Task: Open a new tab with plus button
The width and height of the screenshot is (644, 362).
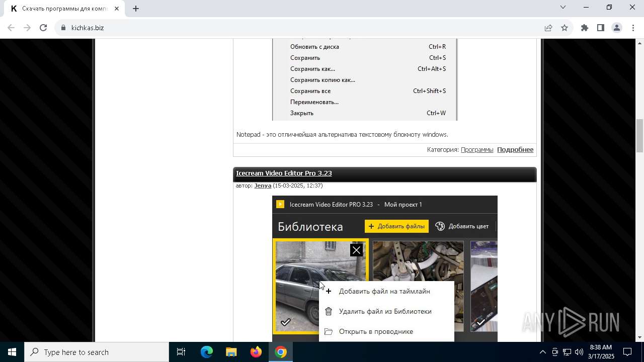Action: pos(136,8)
